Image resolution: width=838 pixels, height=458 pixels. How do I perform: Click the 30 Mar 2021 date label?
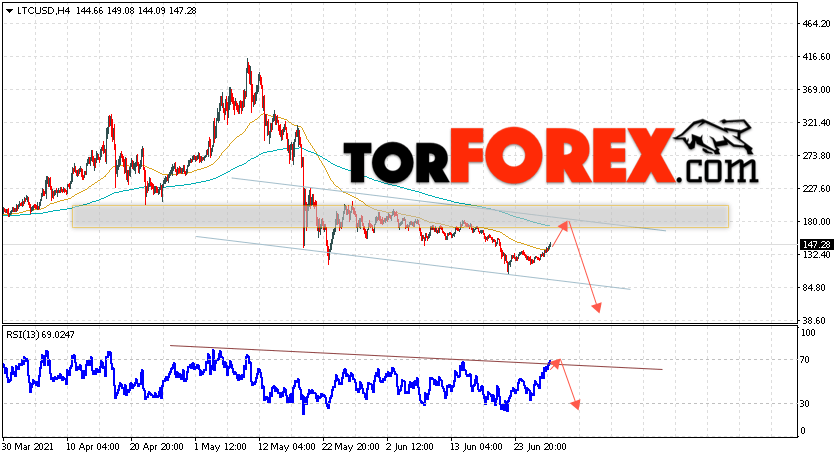point(27,447)
